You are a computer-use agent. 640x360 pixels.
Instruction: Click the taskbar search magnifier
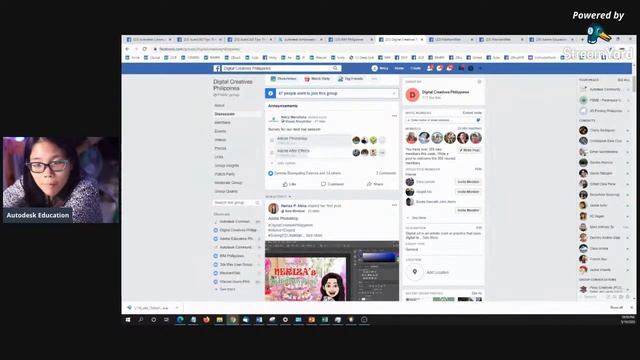(141, 320)
